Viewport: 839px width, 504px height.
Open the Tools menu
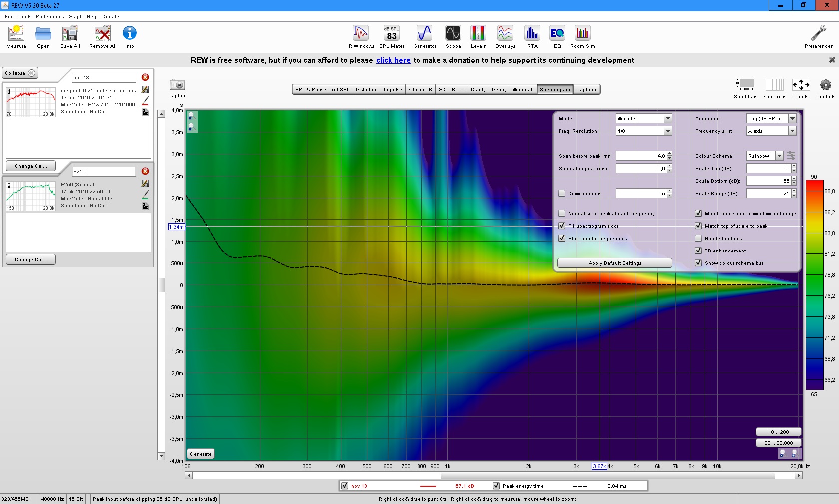[x=25, y=17]
